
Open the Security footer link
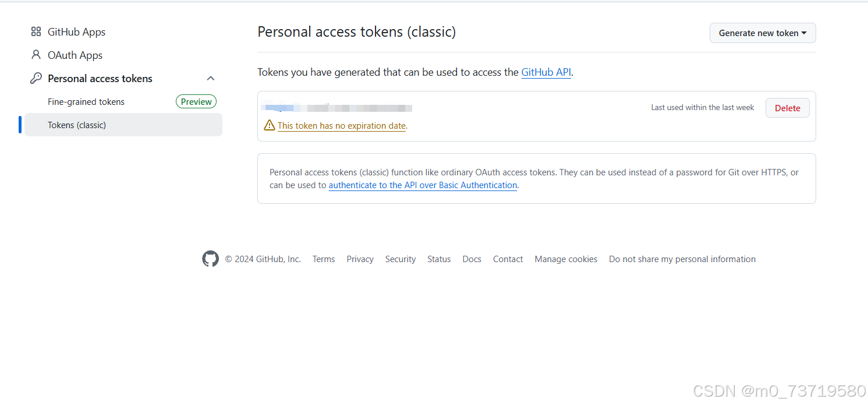[400, 259]
